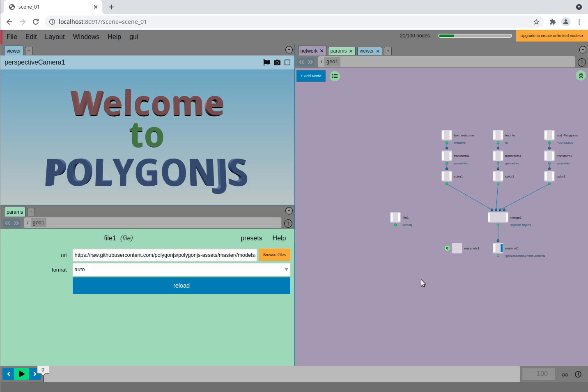Click the text_welcome node
The image size is (588, 392).
(x=447, y=135)
